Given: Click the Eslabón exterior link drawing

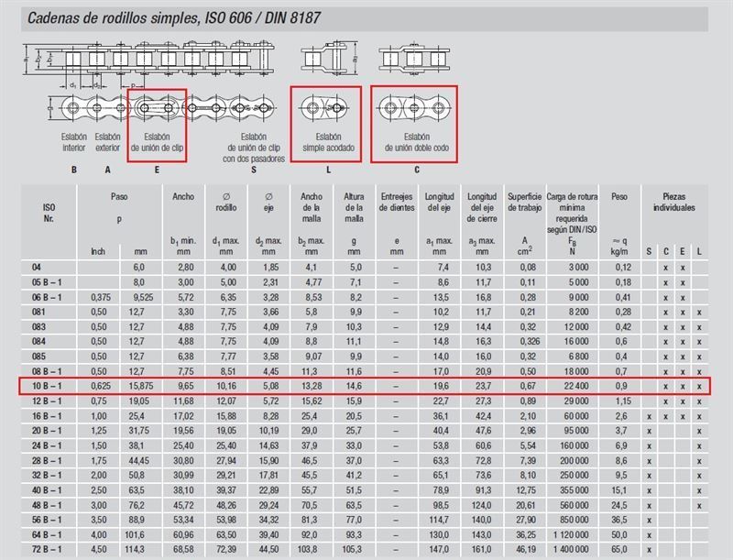Looking at the screenshot, I should tap(107, 109).
